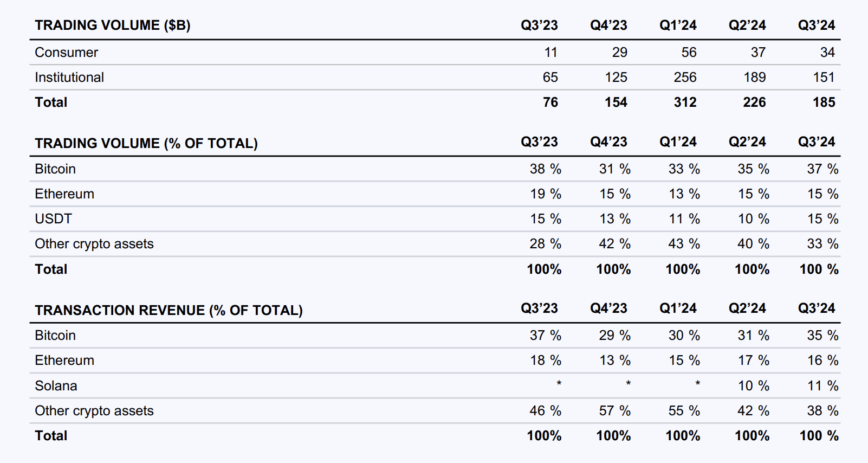
Task: Select the 55 % revenue cell
Action: (684, 411)
